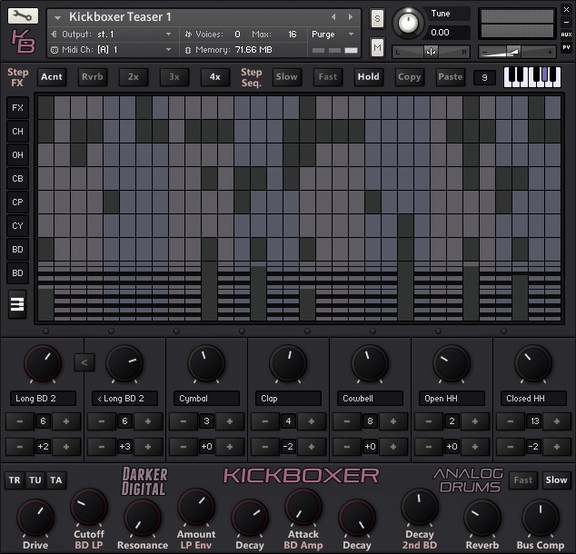This screenshot has height=554, width=576.
Task: Open the Open HH sample dropdown
Action: tap(452, 399)
